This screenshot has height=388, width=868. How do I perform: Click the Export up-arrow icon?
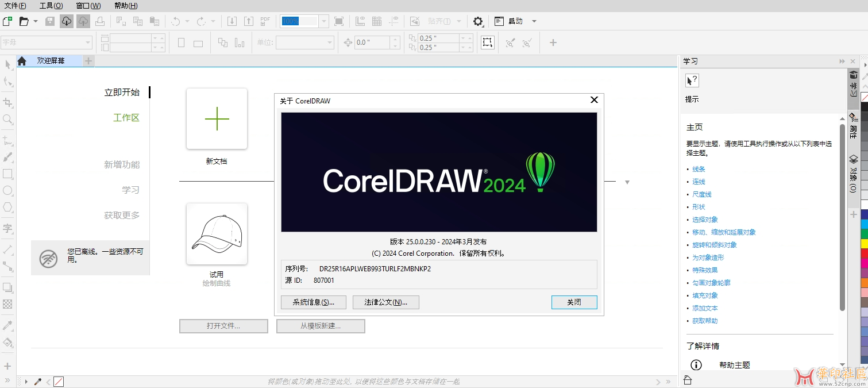point(249,21)
